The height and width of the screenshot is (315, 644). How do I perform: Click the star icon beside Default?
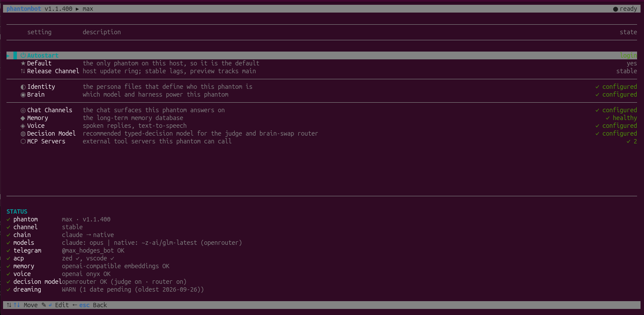[x=23, y=63]
